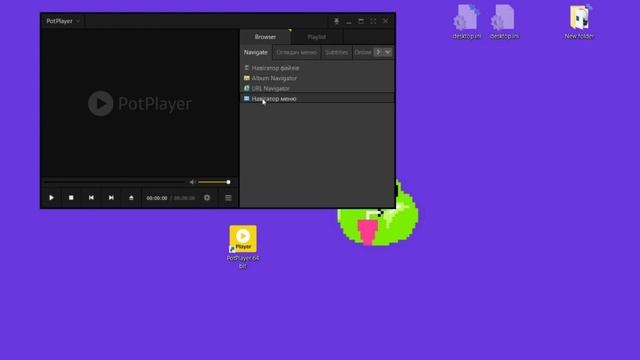Switch to the Browser tab
Image resolution: width=640 pixels, height=360 pixels.
point(265,37)
